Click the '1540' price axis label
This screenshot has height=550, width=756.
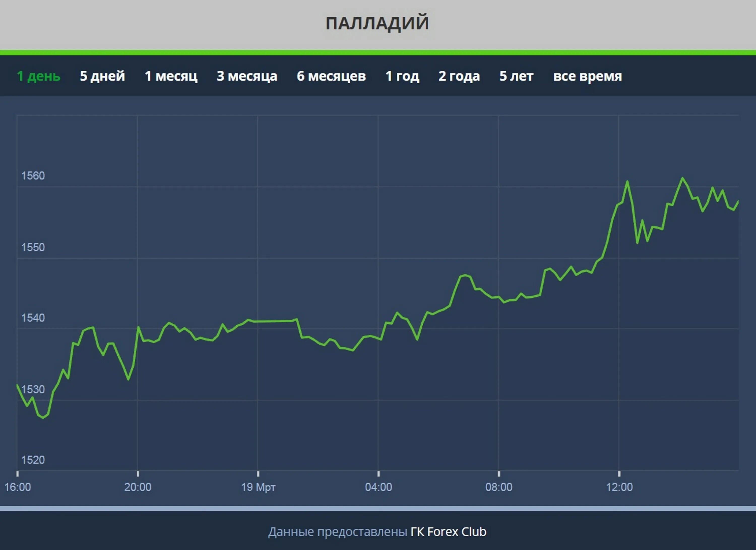click(x=33, y=318)
